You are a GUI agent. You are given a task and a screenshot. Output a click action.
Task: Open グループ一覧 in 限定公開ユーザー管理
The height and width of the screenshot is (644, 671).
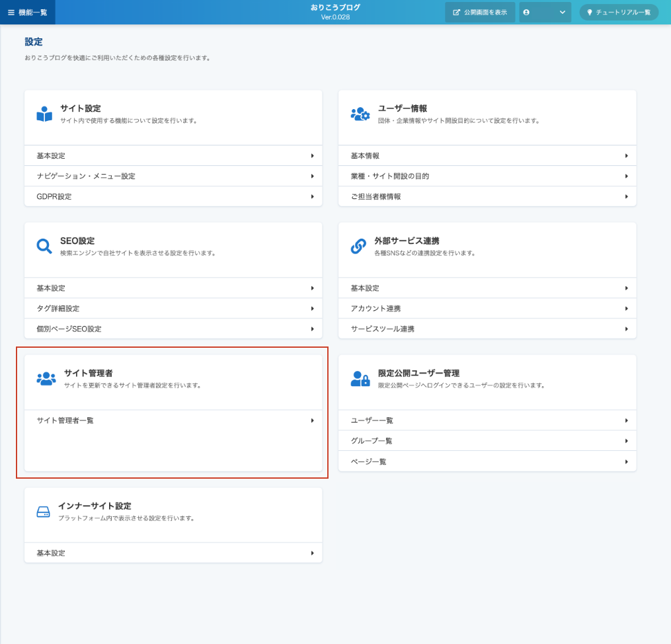click(x=487, y=441)
